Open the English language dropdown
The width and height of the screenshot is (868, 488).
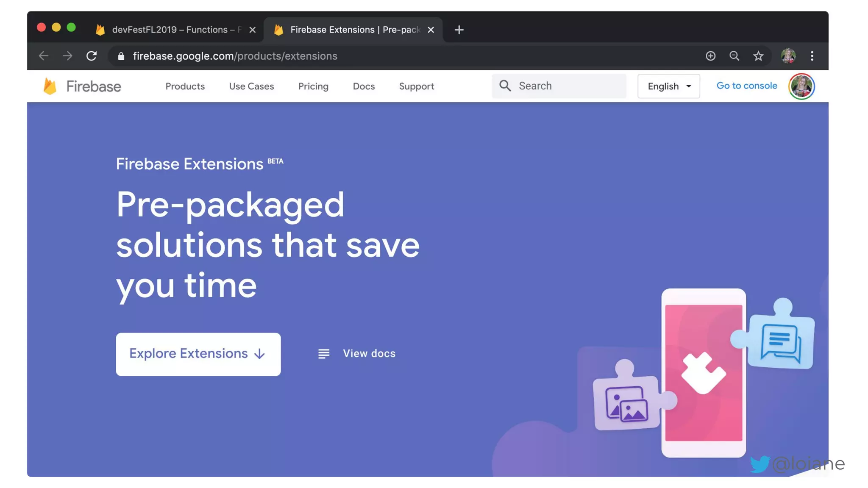pos(669,86)
